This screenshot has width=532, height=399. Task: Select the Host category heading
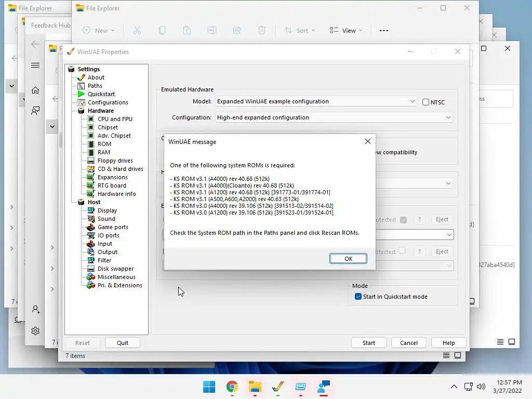pyautogui.click(x=94, y=202)
